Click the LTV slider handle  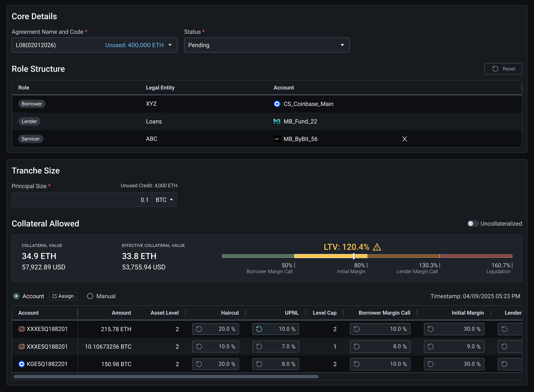click(x=354, y=256)
